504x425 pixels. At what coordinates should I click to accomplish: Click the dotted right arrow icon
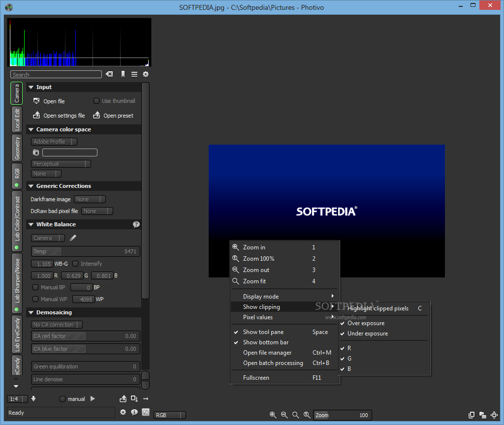coord(146,398)
